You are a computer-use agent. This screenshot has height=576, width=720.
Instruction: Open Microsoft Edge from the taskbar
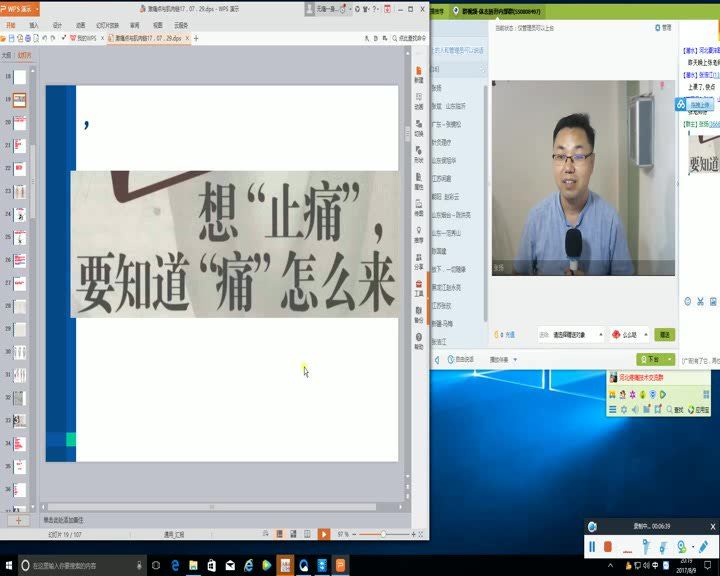tap(175, 565)
